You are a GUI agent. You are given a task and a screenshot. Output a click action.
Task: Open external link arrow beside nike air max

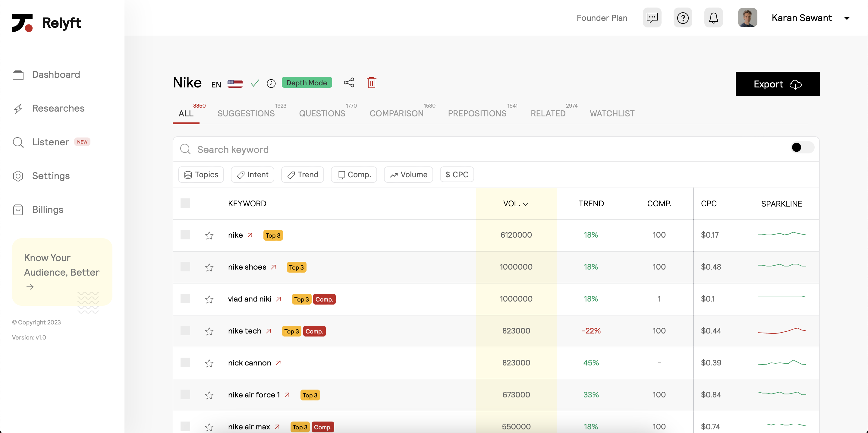[x=277, y=427]
